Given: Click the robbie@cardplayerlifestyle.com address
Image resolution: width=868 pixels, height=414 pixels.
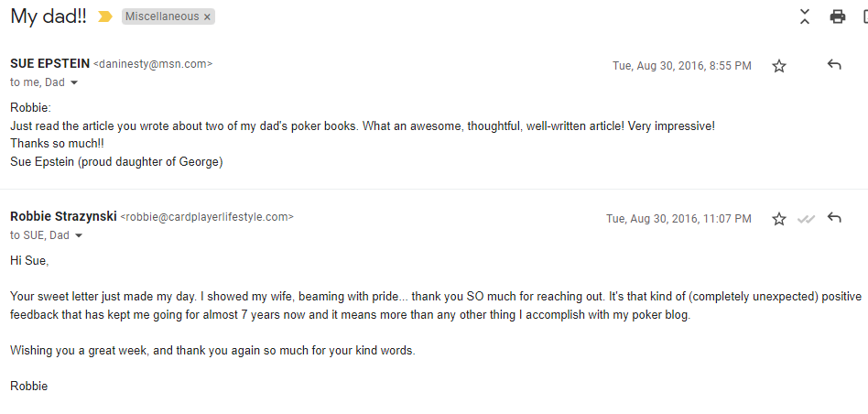Looking at the screenshot, I should (207, 217).
